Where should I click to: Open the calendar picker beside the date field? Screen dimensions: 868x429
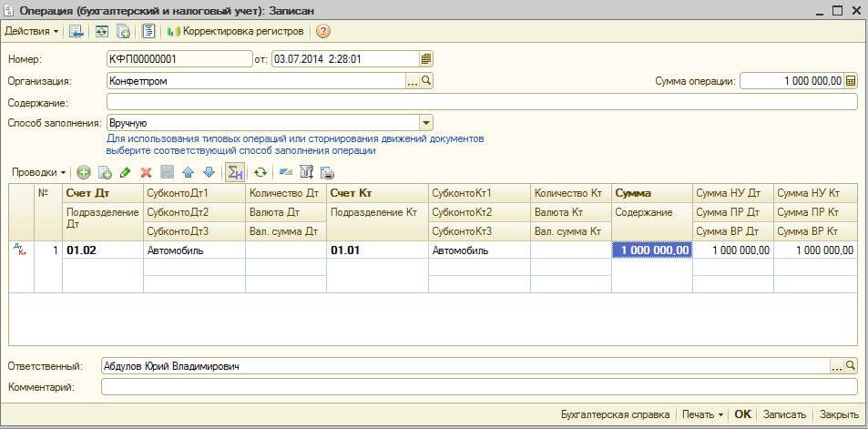[x=425, y=59]
